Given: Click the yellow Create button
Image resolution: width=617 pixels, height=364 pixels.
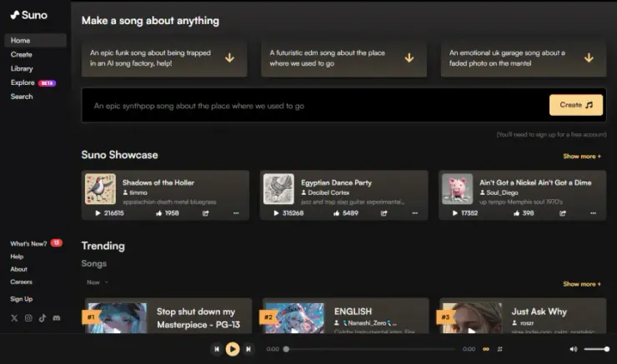Looking at the screenshot, I should tap(576, 105).
